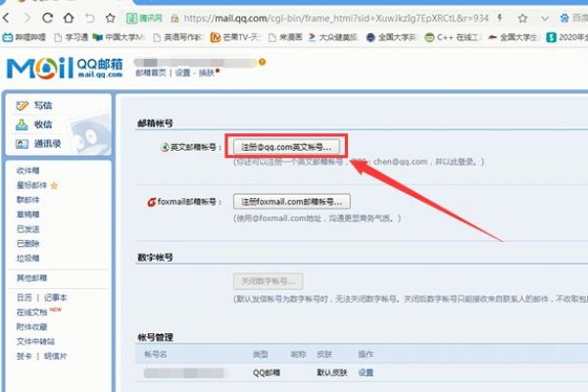Screen dimensions: 588x392
Task: Open 贺卡 greeting cards link
Action: (x=24, y=356)
